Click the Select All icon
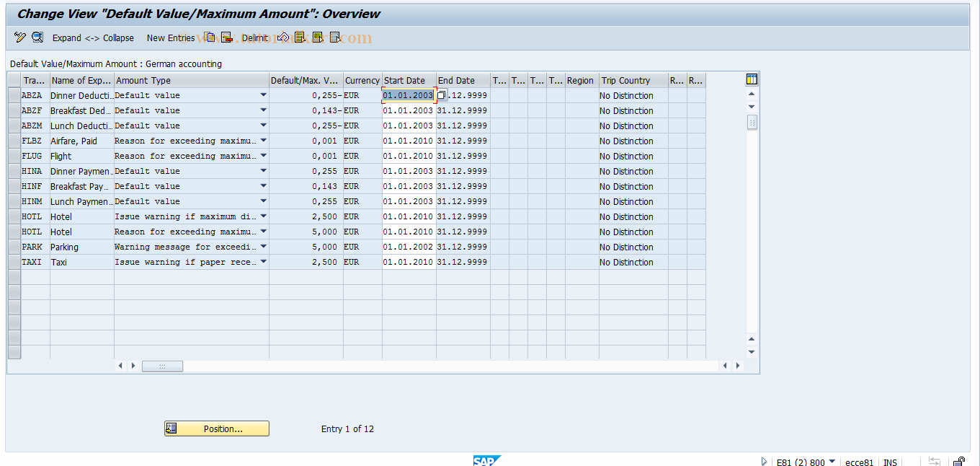This screenshot has height=466, width=980. (300, 38)
